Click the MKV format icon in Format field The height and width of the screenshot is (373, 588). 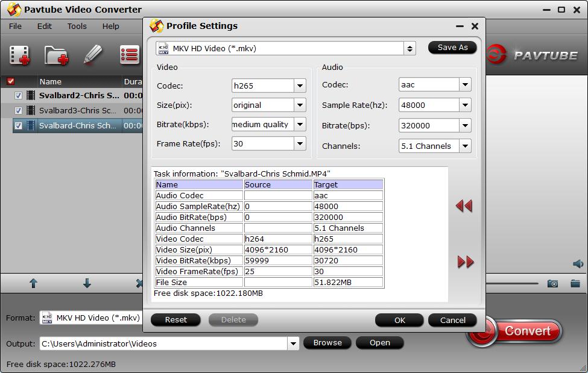(x=47, y=318)
